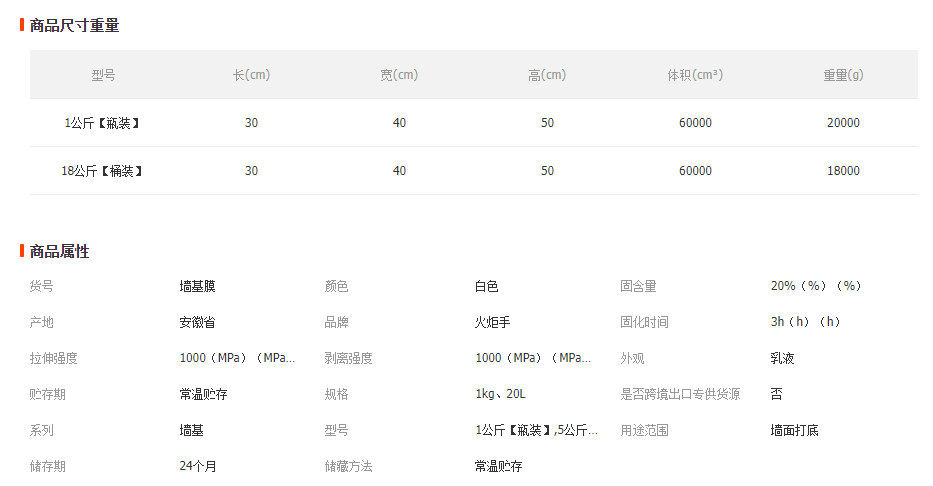933x486 pixels.
Task: Click the 24个月 storage period value
Action: pyautogui.click(x=198, y=466)
